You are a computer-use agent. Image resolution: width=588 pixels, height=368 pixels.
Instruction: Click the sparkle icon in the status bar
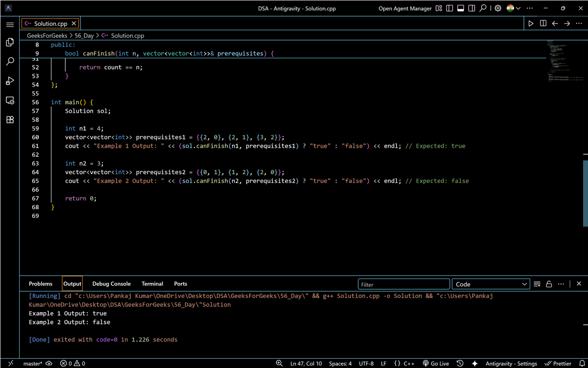(475, 364)
